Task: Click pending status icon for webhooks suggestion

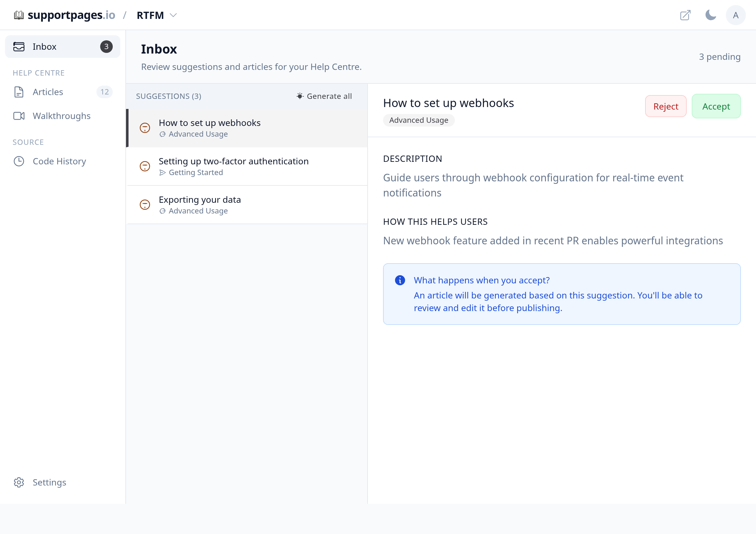Action: 145,128
